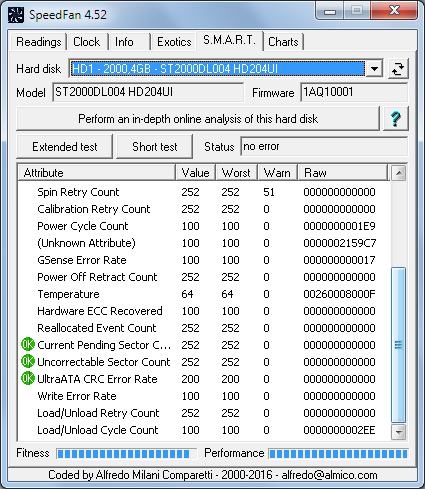Minimize the SpeedFan window
Viewport: 425px width, 489px height.
point(330,12)
